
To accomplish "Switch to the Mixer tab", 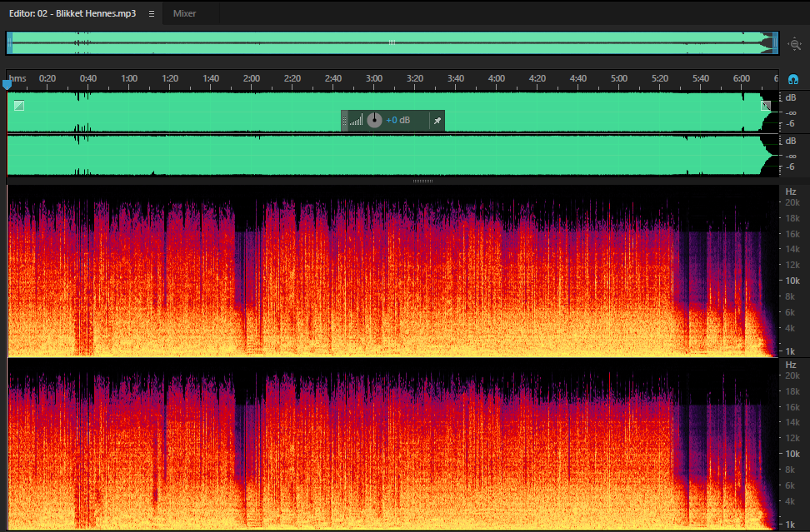I will [184, 13].
